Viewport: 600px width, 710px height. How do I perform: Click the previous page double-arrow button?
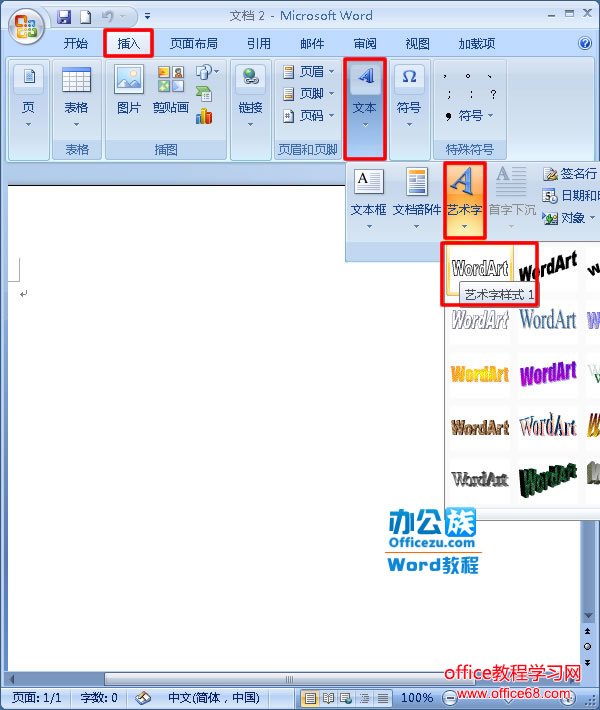(x=587, y=631)
